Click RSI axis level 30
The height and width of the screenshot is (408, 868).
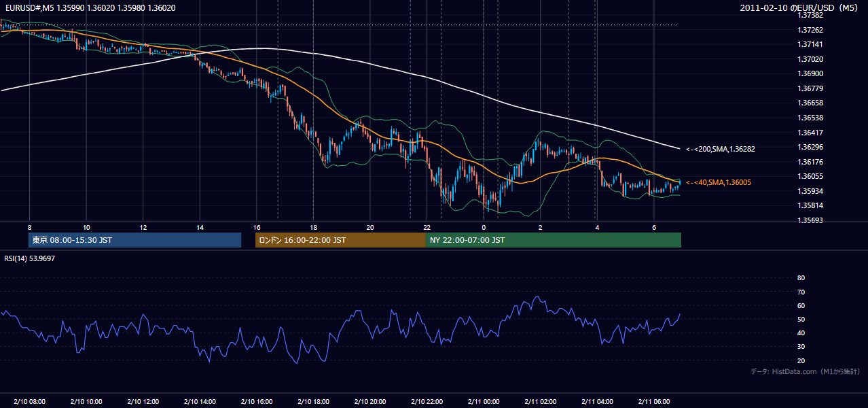pos(801,347)
